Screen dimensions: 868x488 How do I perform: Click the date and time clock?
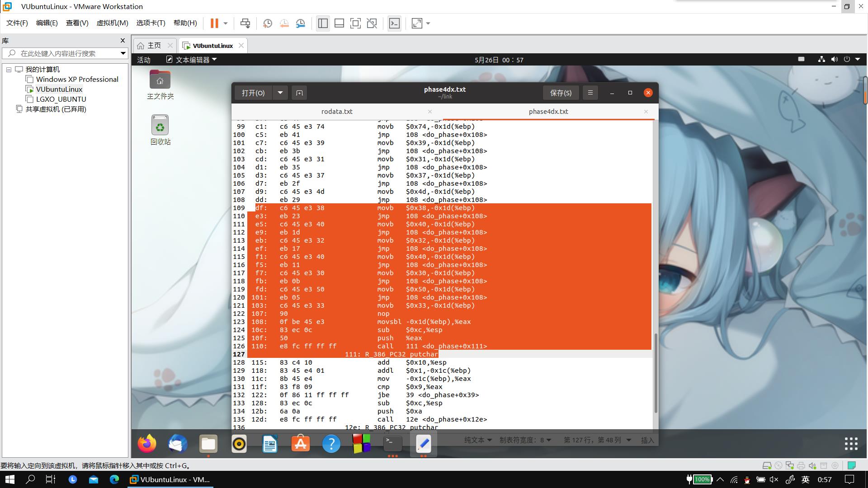(x=499, y=60)
